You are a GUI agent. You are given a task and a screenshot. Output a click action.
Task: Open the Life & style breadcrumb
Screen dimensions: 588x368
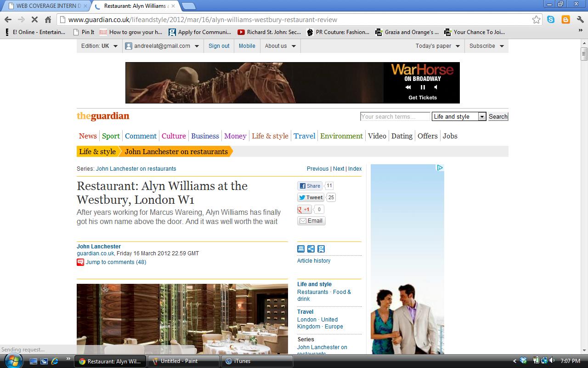pyautogui.click(x=97, y=151)
